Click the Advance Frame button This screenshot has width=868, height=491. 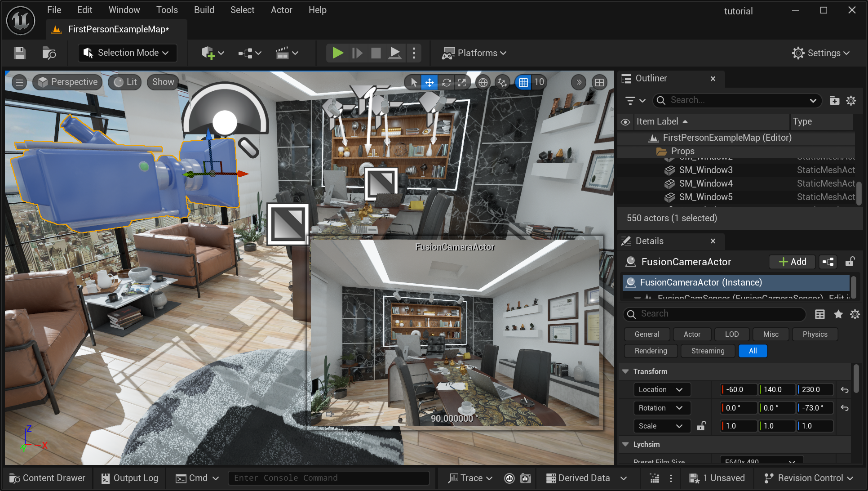tap(357, 53)
